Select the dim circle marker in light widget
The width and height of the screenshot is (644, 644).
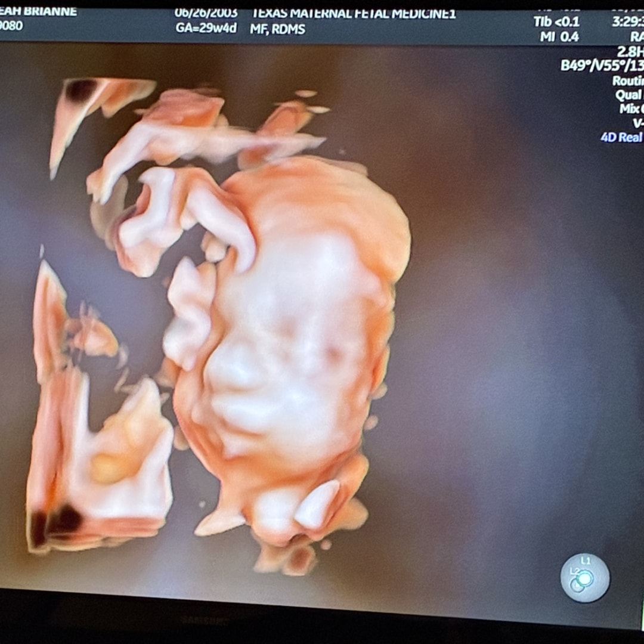[x=577, y=586]
